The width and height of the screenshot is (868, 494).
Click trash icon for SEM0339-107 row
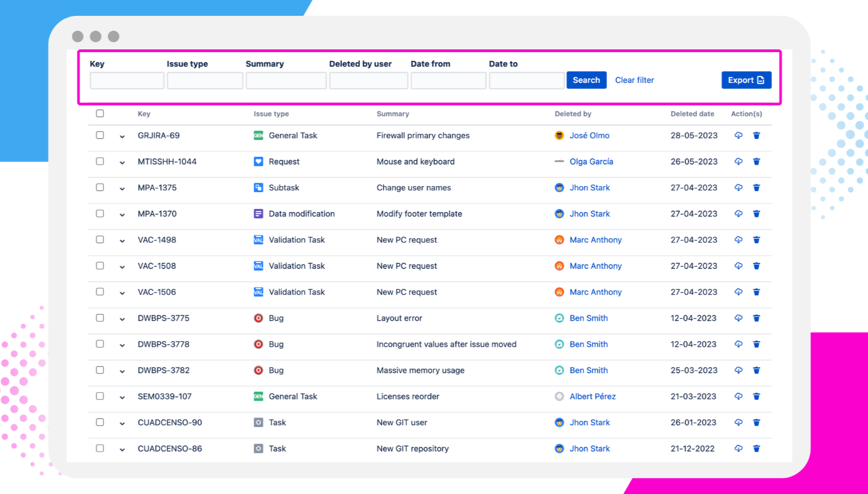pyautogui.click(x=756, y=396)
